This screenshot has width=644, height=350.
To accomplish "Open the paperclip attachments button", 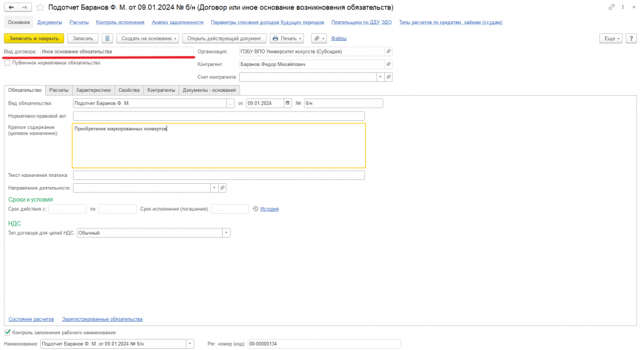I will 319,38.
